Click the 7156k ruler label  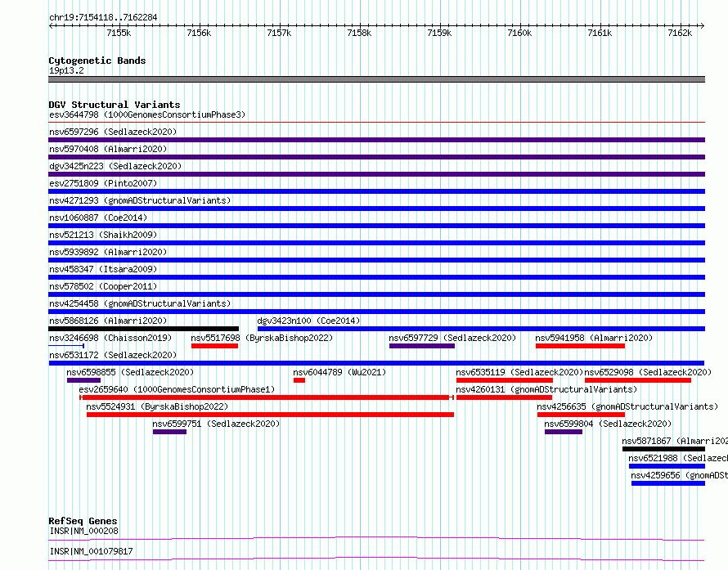click(199, 33)
